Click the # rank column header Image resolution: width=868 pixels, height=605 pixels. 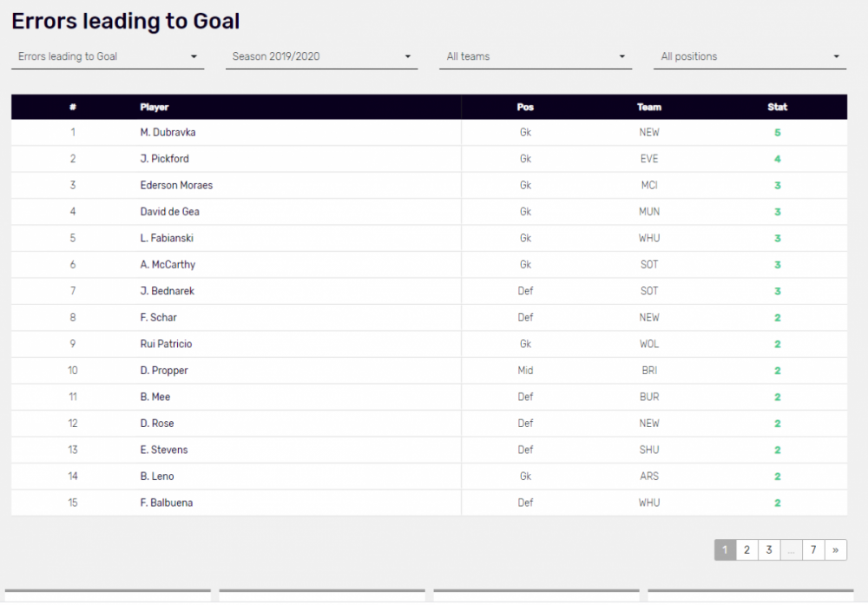[x=73, y=108]
